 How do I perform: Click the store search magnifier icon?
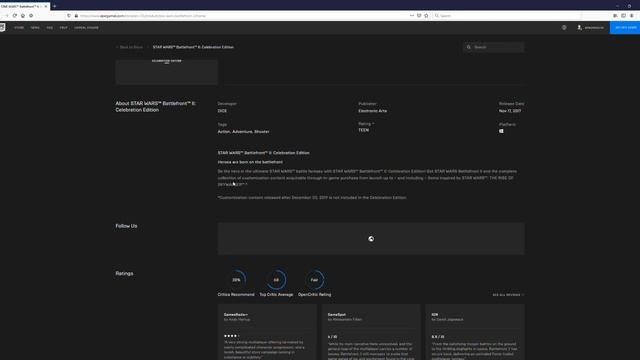point(469,47)
